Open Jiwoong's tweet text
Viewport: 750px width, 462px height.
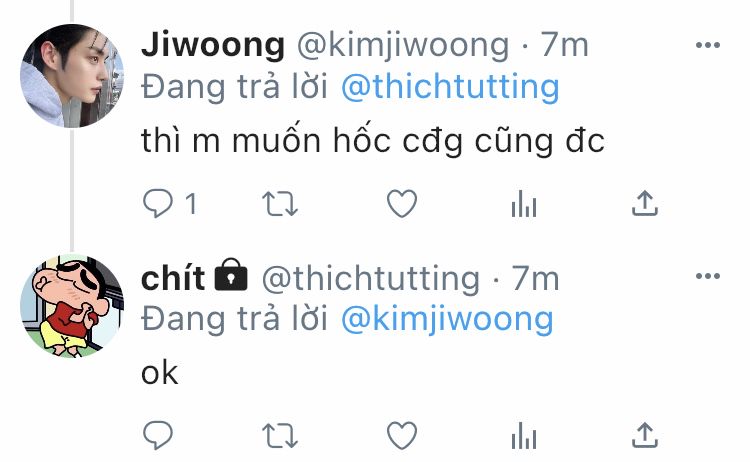(373, 142)
